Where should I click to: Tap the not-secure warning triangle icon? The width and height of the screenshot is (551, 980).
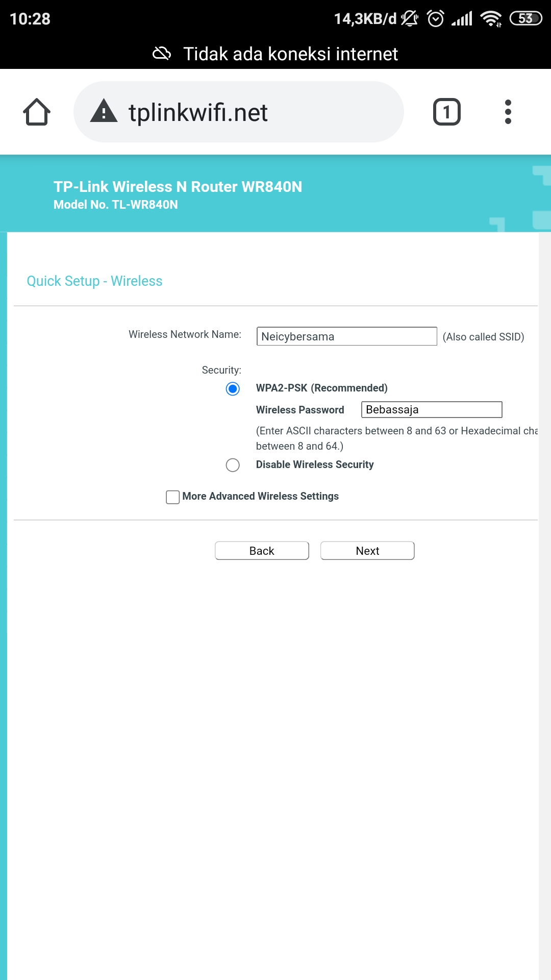[104, 111]
